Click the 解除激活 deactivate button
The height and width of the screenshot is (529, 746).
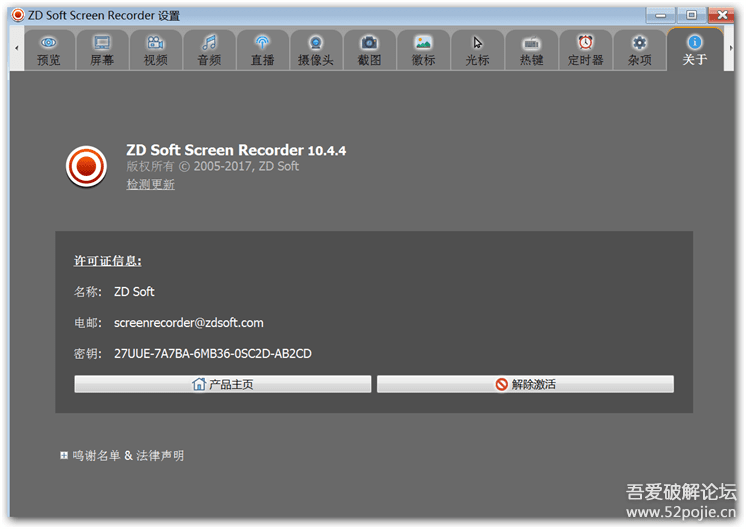525,384
